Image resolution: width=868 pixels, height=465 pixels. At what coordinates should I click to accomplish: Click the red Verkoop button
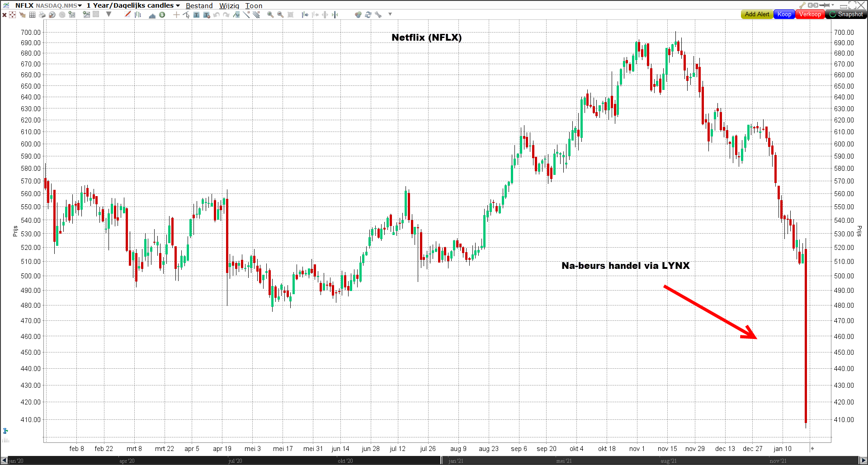[x=810, y=14]
